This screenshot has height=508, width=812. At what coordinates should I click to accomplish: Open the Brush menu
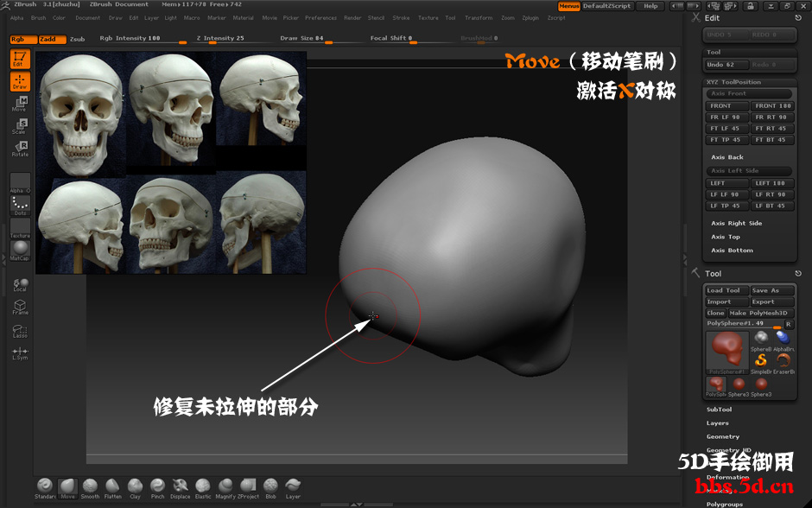(38, 17)
